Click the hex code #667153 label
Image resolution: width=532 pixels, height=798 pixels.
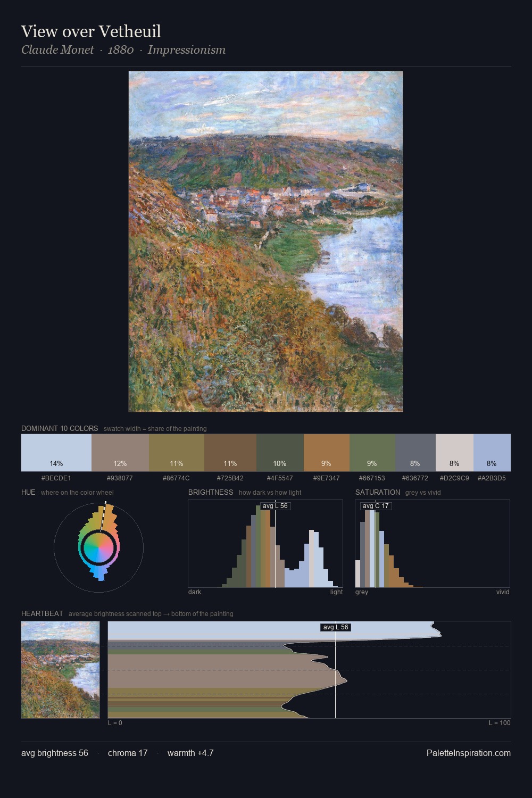pos(372,478)
